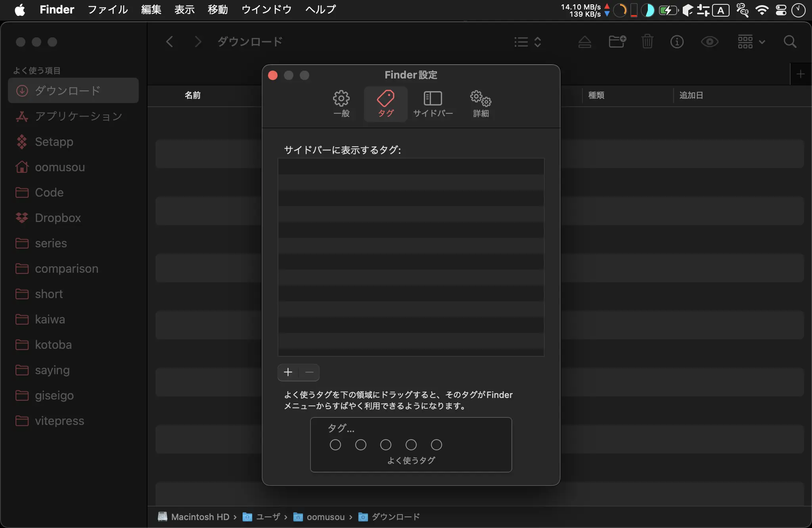Open the ファイル menu
The width and height of the screenshot is (812, 528).
tap(107, 10)
